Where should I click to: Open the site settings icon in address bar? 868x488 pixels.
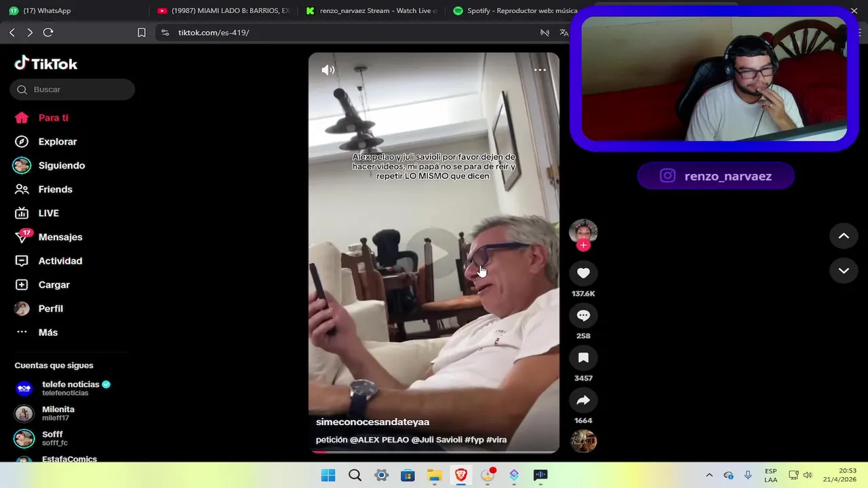tap(165, 33)
